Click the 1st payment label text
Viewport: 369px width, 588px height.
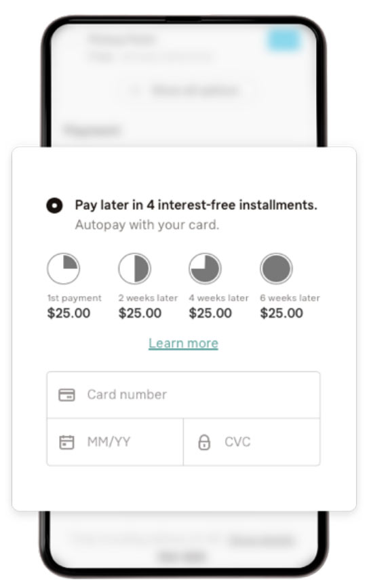75,298
